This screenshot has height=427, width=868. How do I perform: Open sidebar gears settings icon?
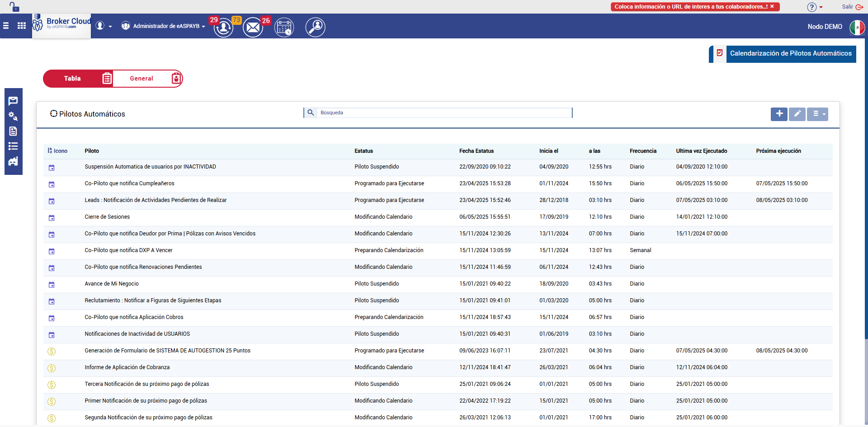point(13,116)
